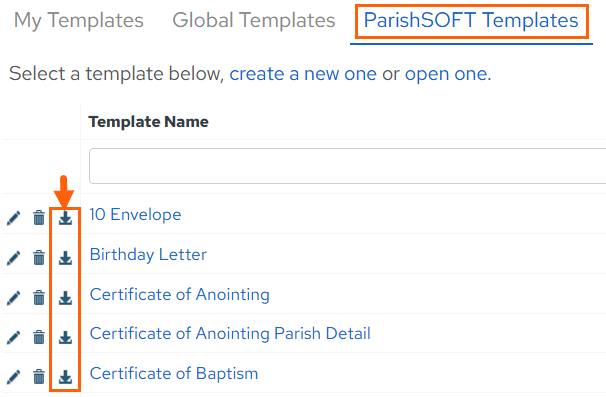Download the Certificate of Baptism template

point(65,377)
